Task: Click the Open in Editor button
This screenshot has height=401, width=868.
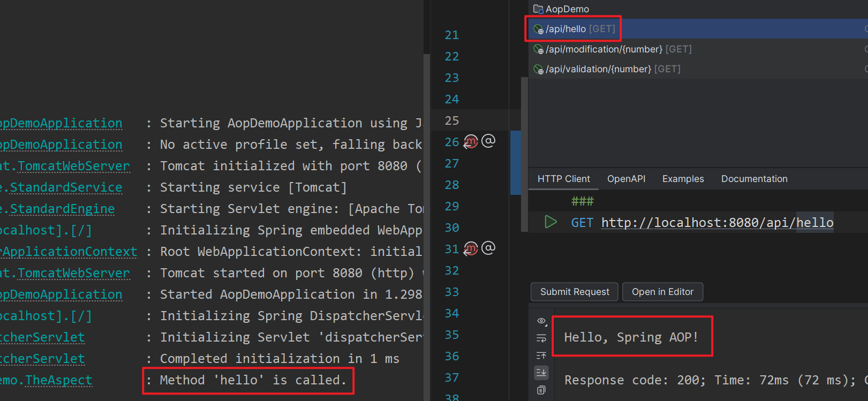Action: point(662,292)
